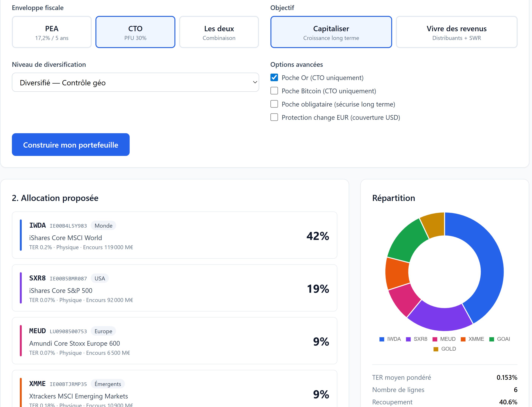Enable Poche Bitcoin (CTO uniquement)
Screen dimensions: 532x407
(x=274, y=91)
